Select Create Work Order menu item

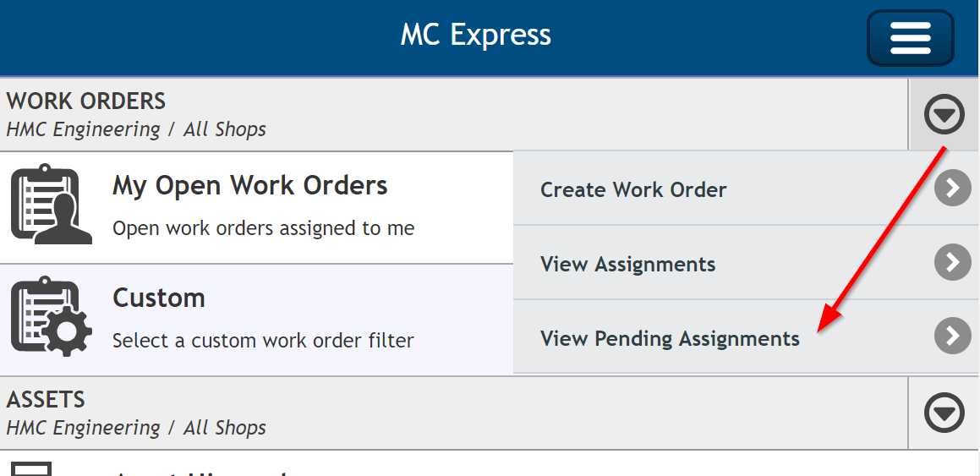[x=747, y=189]
